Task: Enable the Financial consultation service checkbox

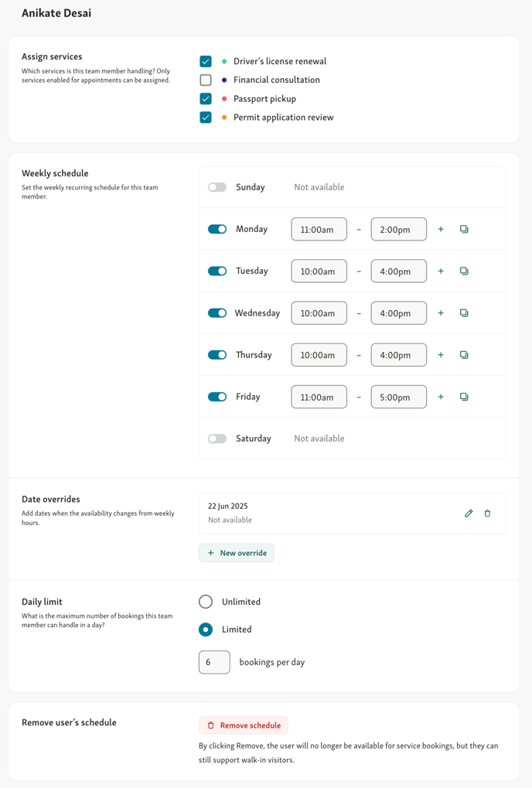Action: [206, 80]
